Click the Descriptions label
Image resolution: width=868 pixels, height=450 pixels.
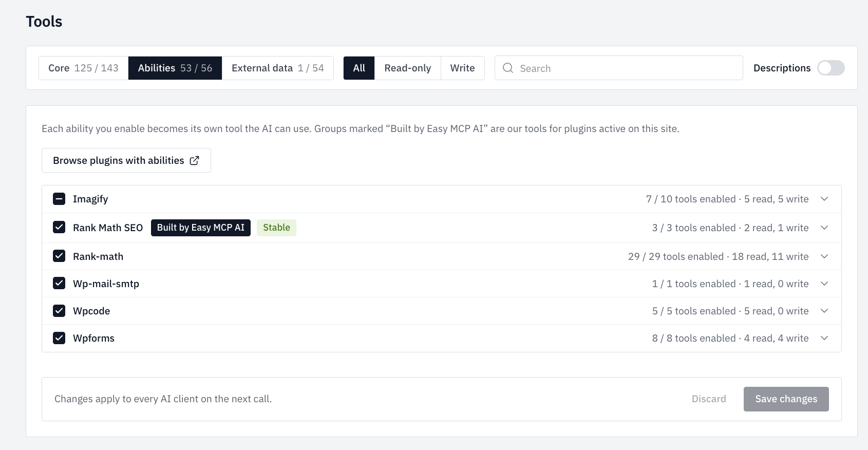(782, 68)
